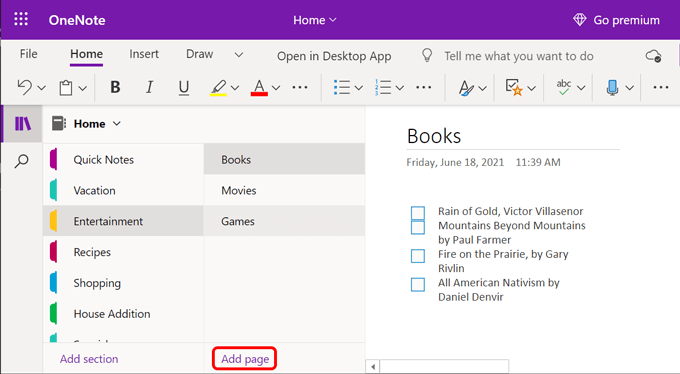Viewport: 680px width, 374px height.
Task: Click Open in Desktop App
Action: point(334,56)
